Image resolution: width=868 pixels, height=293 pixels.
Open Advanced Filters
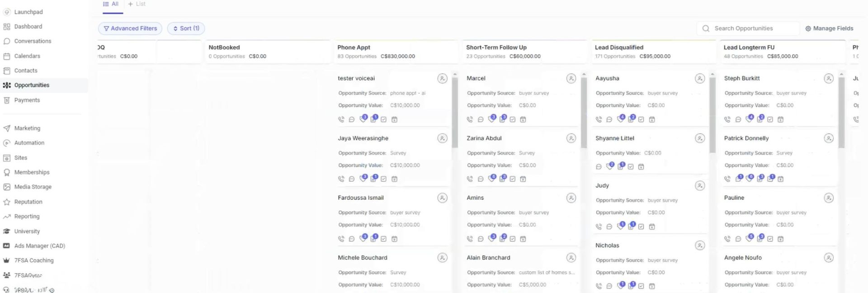131,28
